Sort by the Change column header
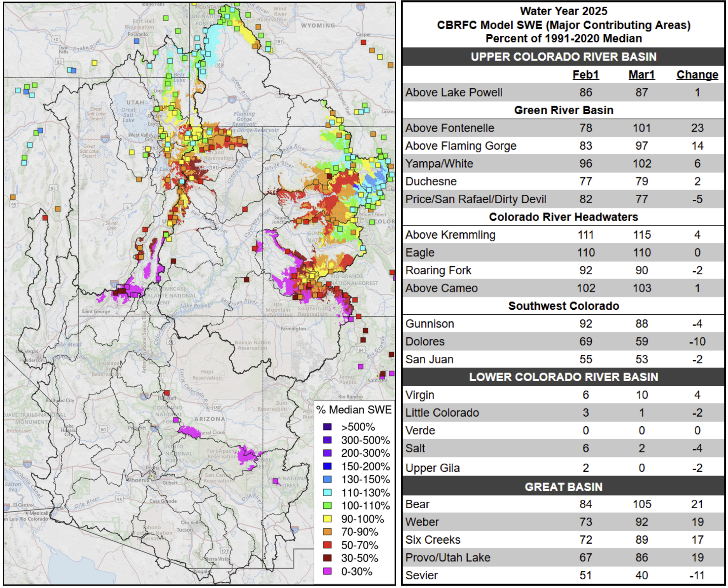The height and width of the screenshot is (588, 728). [697, 75]
